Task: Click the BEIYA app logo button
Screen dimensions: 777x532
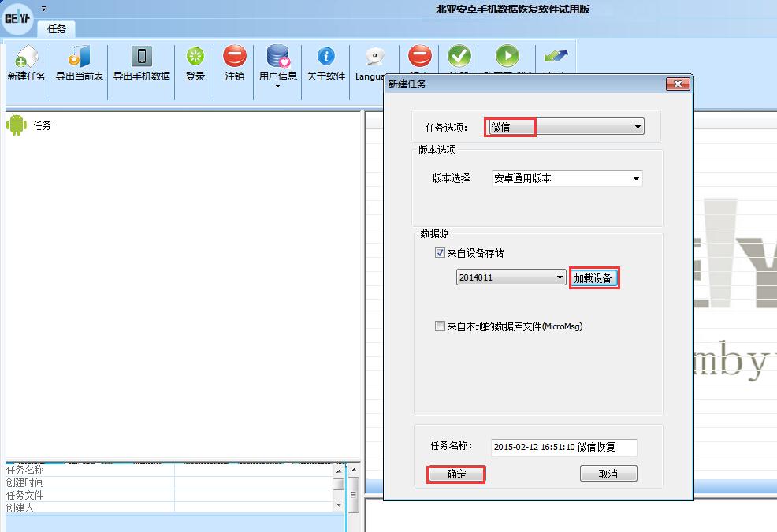Action: point(18,18)
